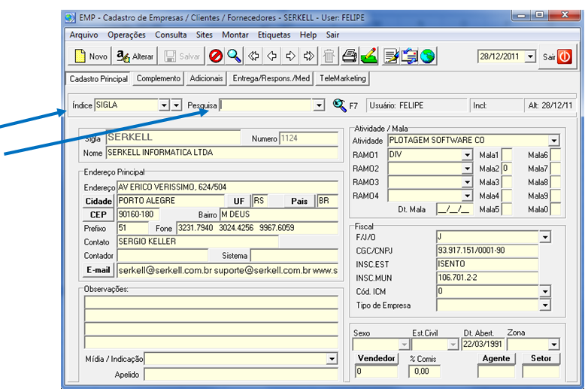
Task: Open the Sexo dropdown
Action: [404, 344]
